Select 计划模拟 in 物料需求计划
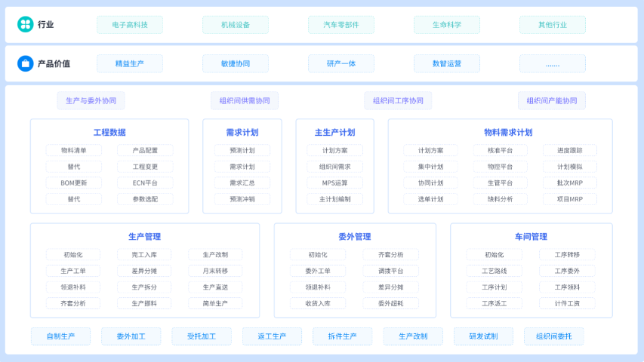The height and width of the screenshot is (362, 644). click(x=570, y=167)
